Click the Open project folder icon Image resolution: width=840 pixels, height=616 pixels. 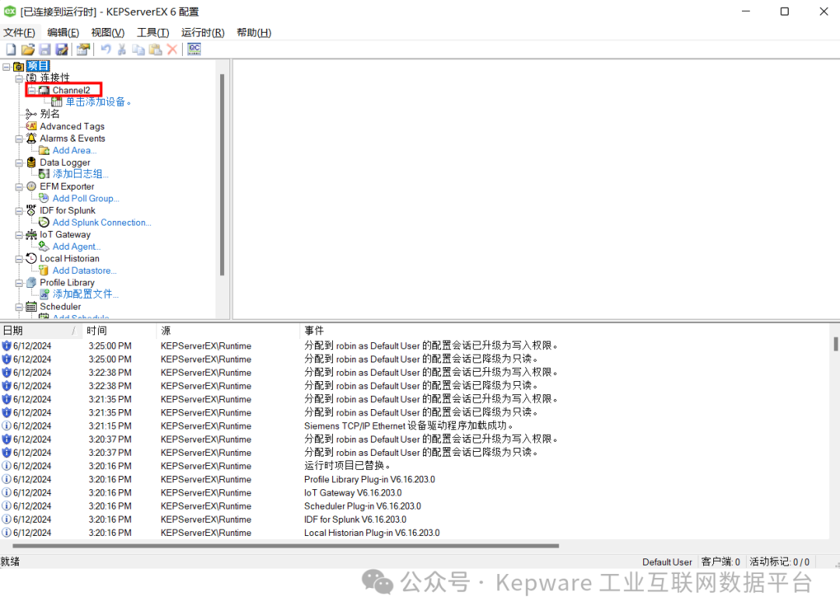(x=28, y=50)
